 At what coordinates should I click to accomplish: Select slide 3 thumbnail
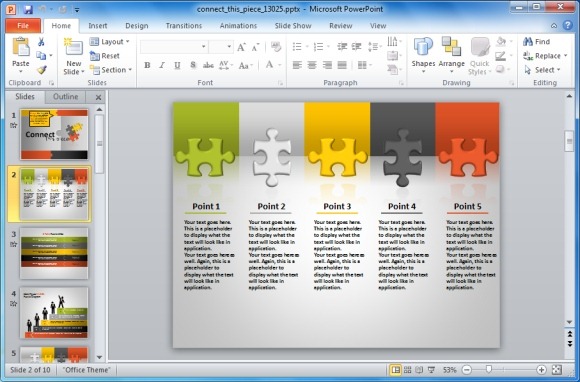pos(54,253)
